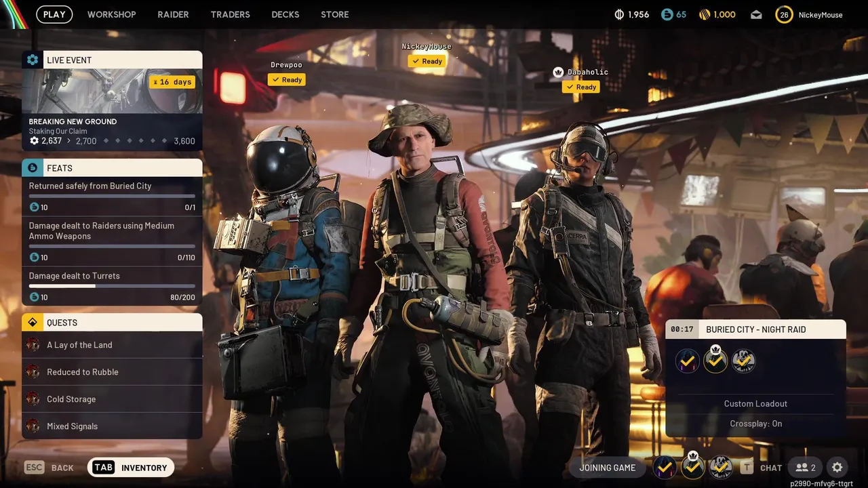Click the 16 days event timer badge

tap(172, 82)
